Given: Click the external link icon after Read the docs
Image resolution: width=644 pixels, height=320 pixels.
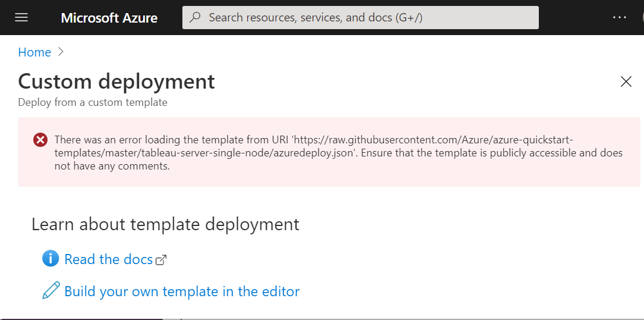Looking at the screenshot, I should [161, 260].
